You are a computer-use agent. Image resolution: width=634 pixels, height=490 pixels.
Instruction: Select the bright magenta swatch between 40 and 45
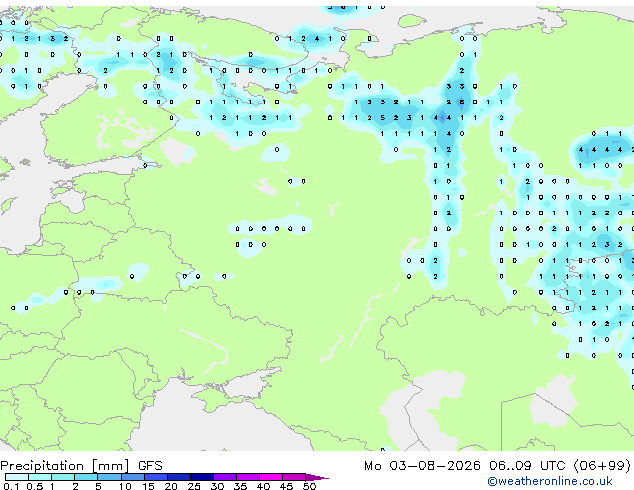(x=271, y=477)
